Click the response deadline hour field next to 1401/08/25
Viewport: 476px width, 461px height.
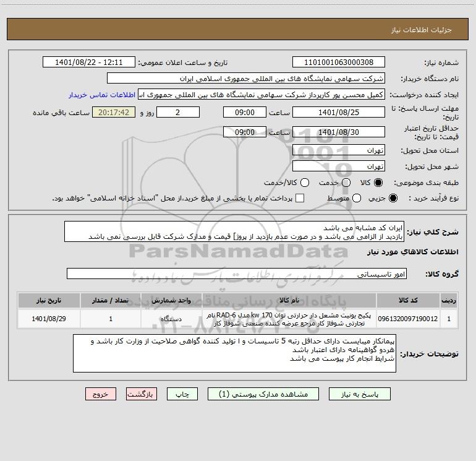(245, 113)
